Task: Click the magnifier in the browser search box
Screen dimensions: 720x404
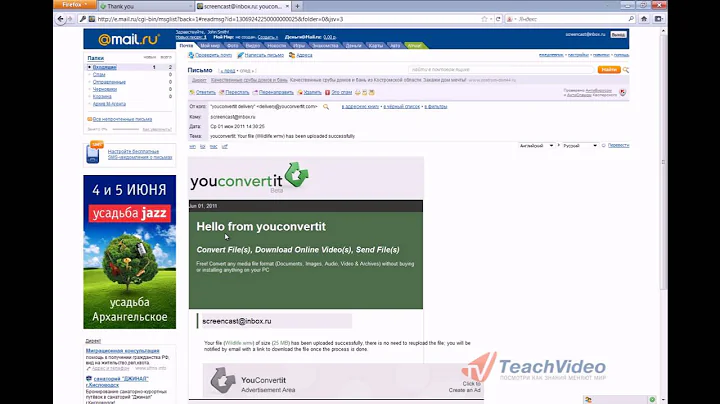Action: click(x=631, y=19)
